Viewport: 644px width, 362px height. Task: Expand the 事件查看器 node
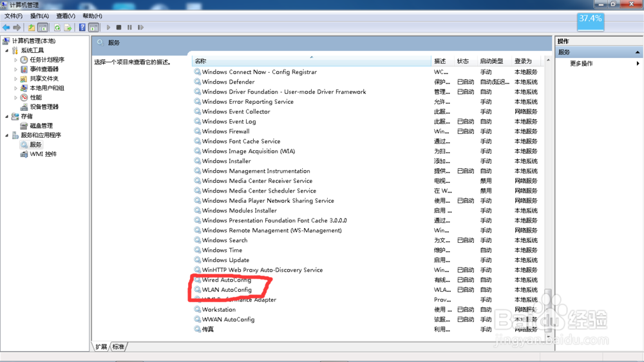pyautogui.click(x=15, y=70)
